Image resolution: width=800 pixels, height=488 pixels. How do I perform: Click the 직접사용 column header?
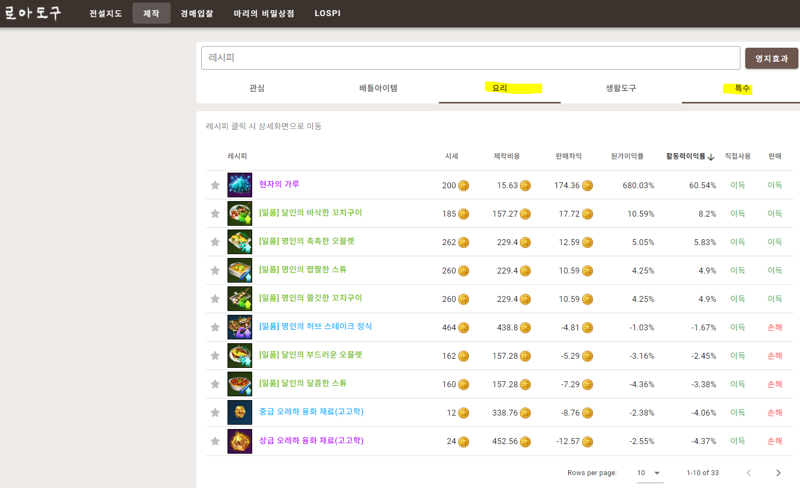click(x=737, y=156)
